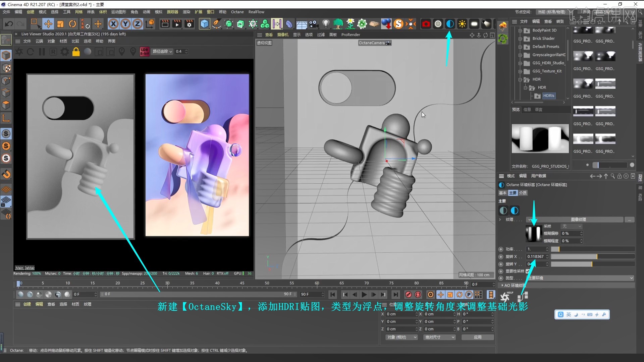
Task: Click the 旋转 X slider bar
Action: 592,257
